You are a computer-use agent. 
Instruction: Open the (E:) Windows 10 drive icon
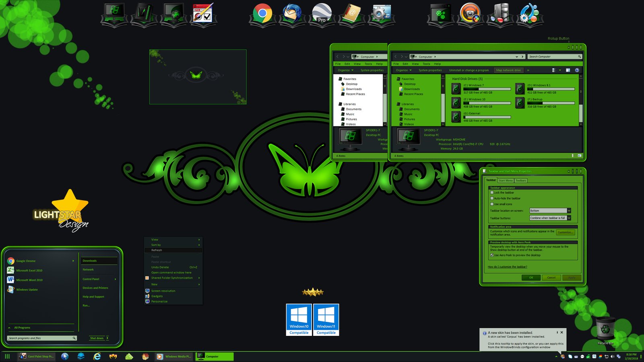pos(456,103)
